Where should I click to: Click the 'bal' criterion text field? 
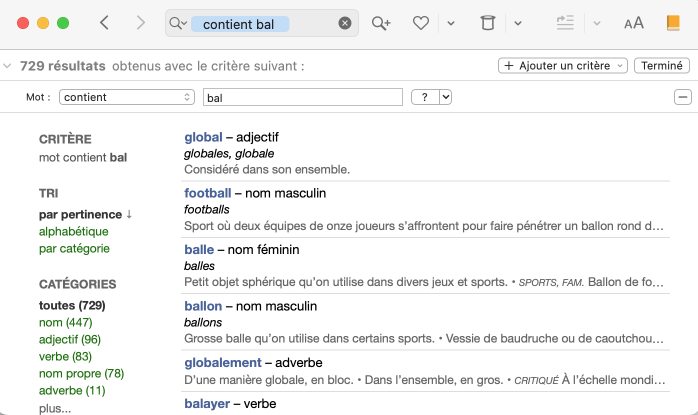click(x=302, y=97)
